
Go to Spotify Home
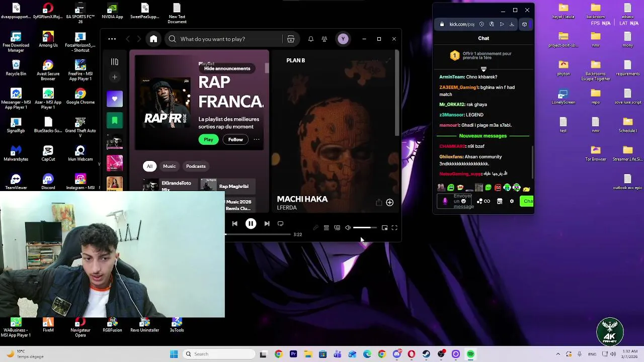coord(153,39)
